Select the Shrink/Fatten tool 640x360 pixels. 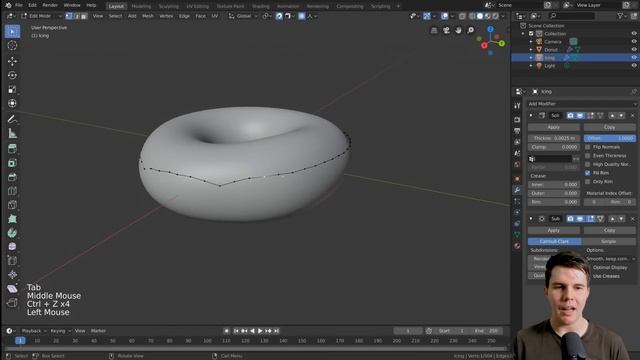tap(12, 274)
